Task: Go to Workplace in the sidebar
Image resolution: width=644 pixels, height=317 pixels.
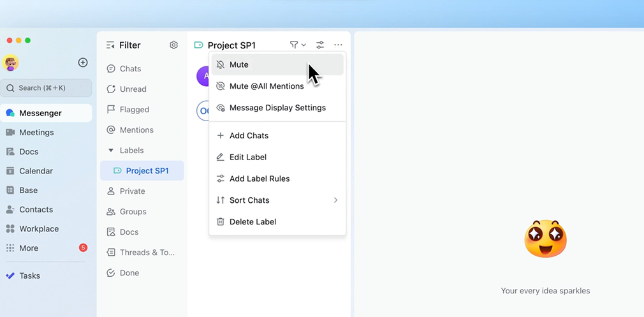Action: click(x=39, y=229)
